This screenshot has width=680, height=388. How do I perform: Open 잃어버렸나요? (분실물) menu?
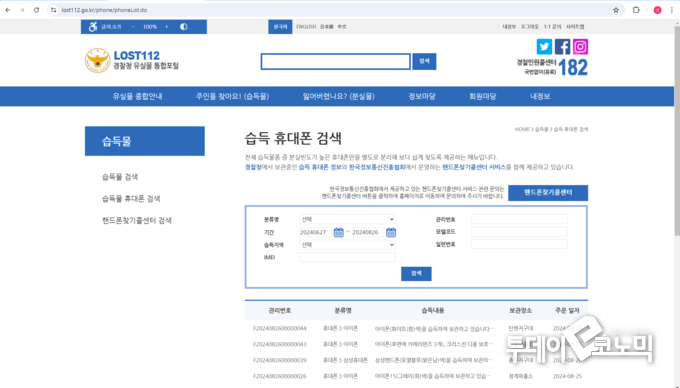point(338,96)
